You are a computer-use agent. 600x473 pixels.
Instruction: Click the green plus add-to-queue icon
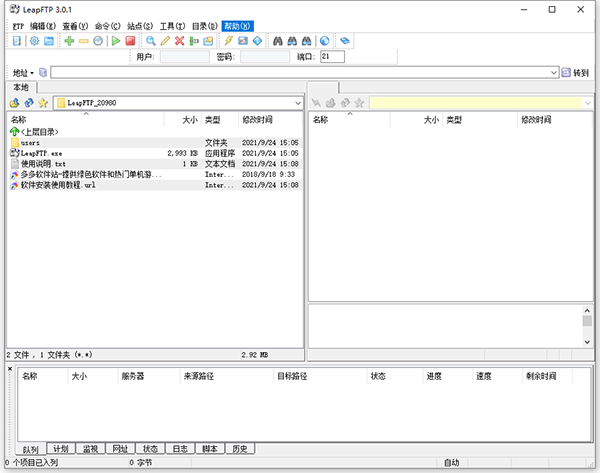click(69, 41)
